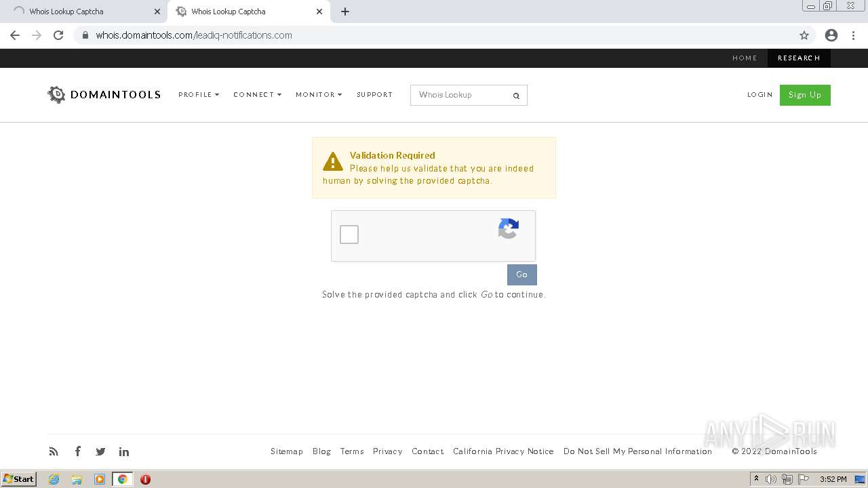Open the Facebook footer icon
The height and width of the screenshot is (488, 868).
[x=78, y=451]
